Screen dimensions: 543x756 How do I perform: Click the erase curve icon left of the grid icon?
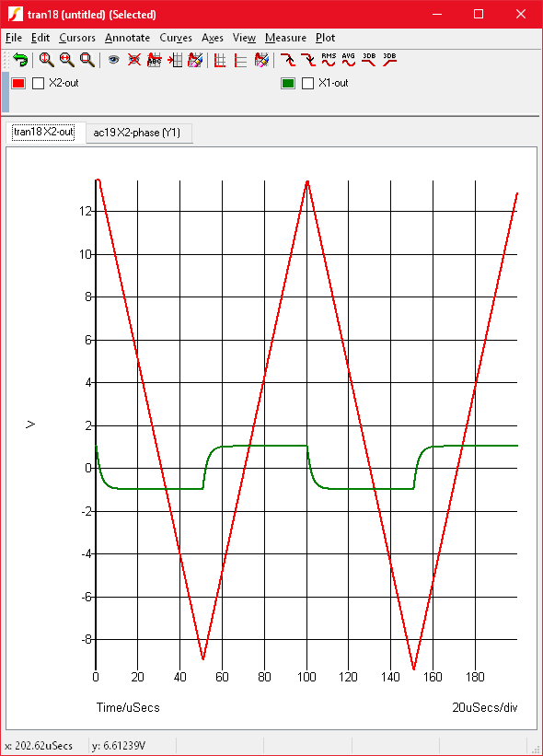coord(195,60)
